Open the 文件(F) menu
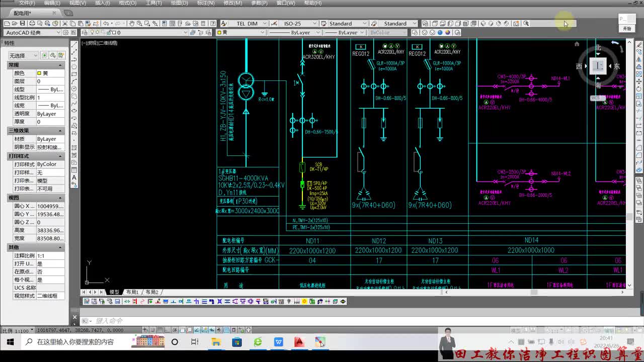 click(x=27, y=3)
